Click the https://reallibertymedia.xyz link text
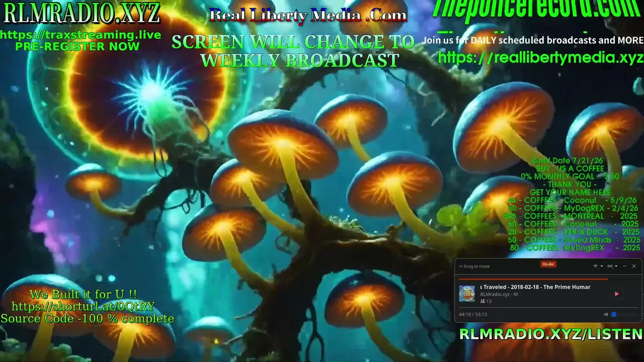Screen dimensions: 644x362 [541, 57]
